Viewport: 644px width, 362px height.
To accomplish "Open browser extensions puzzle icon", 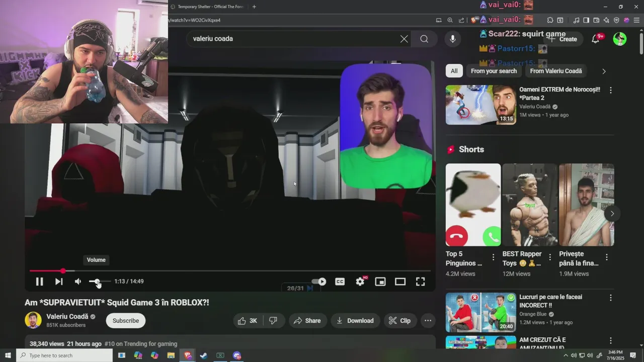I will 550,20.
